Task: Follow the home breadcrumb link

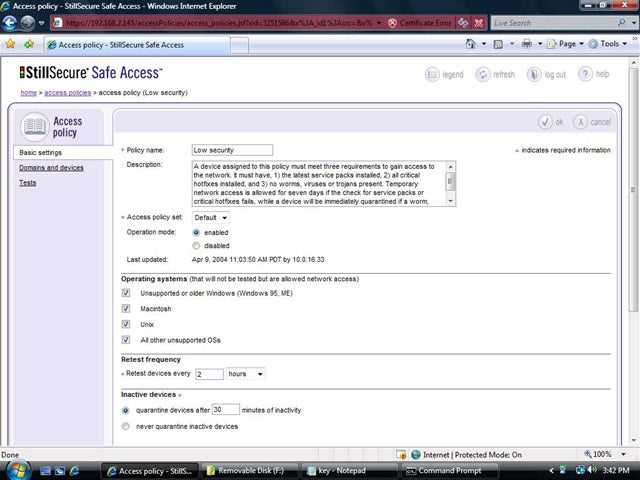Action: pyautogui.click(x=29, y=93)
